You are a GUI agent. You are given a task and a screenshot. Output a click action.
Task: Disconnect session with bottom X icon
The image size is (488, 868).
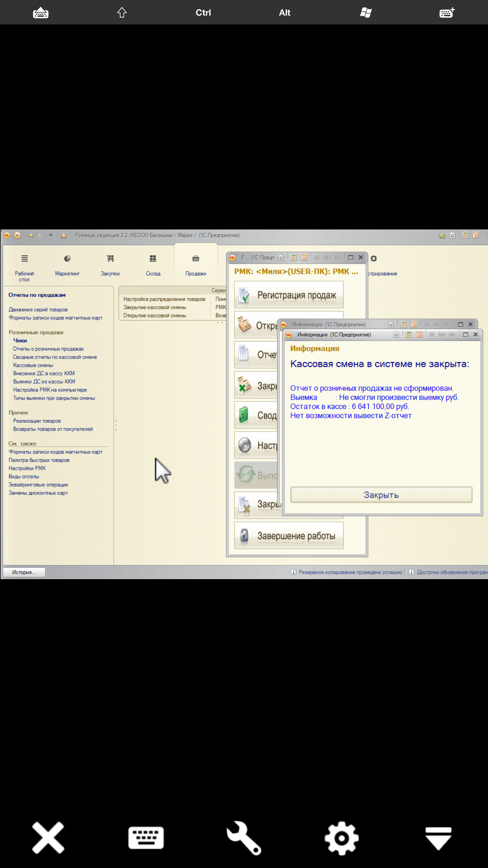tap(48, 837)
